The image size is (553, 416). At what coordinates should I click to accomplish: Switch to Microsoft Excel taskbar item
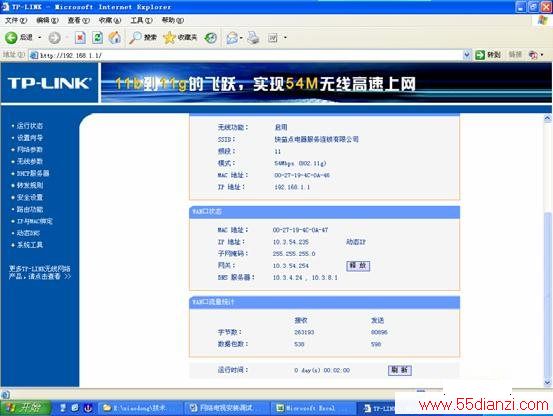click(x=313, y=408)
